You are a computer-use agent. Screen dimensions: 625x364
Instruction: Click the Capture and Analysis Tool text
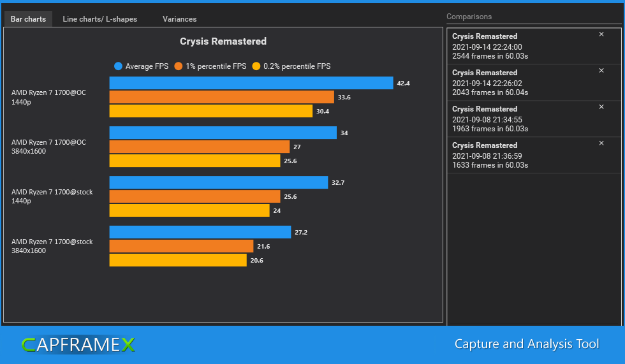(527, 344)
